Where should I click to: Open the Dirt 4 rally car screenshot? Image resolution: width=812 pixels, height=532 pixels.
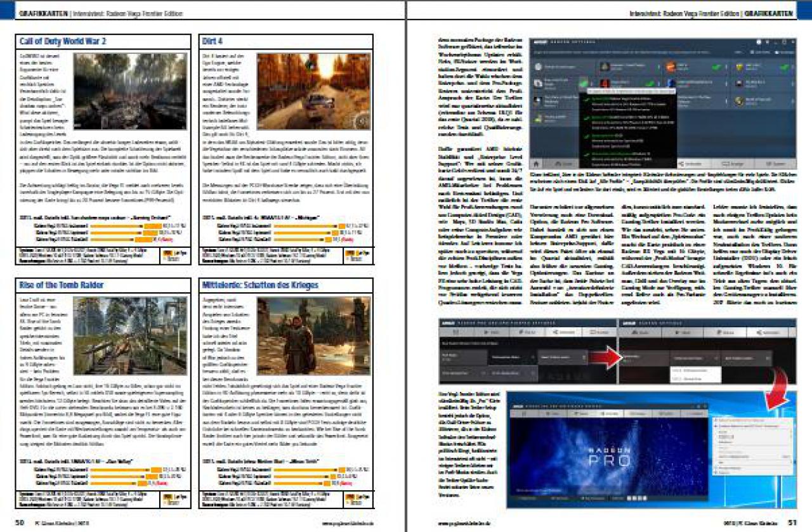point(314,91)
